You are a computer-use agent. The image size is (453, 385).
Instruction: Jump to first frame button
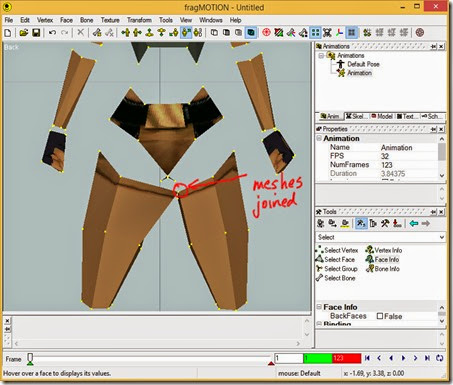(367, 358)
